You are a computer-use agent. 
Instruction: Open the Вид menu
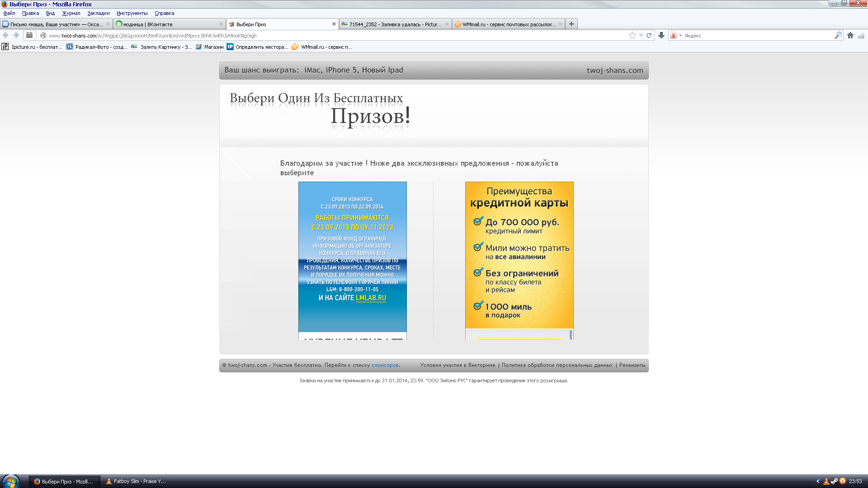pyautogui.click(x=50, y=13)
